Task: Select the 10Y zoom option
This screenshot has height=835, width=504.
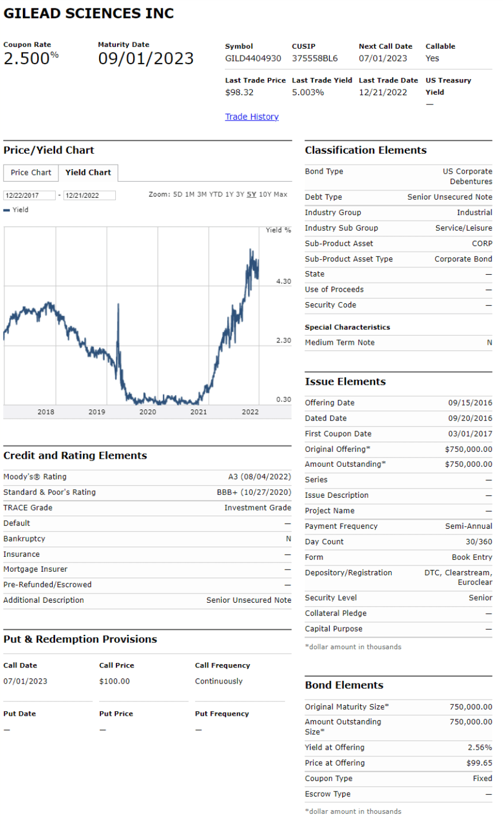Action: coord(265,194)
